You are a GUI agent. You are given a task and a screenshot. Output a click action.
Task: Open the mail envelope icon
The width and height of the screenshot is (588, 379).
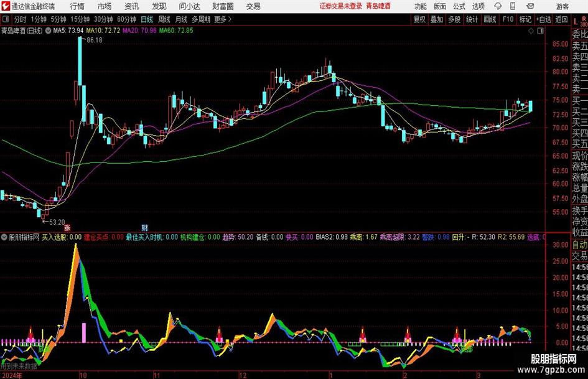point(530,6)
